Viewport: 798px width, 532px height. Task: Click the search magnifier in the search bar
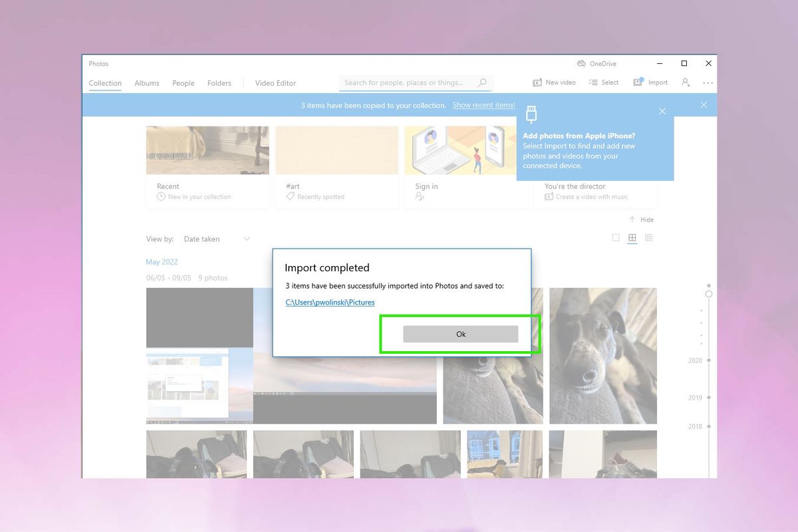click(483, 82)
